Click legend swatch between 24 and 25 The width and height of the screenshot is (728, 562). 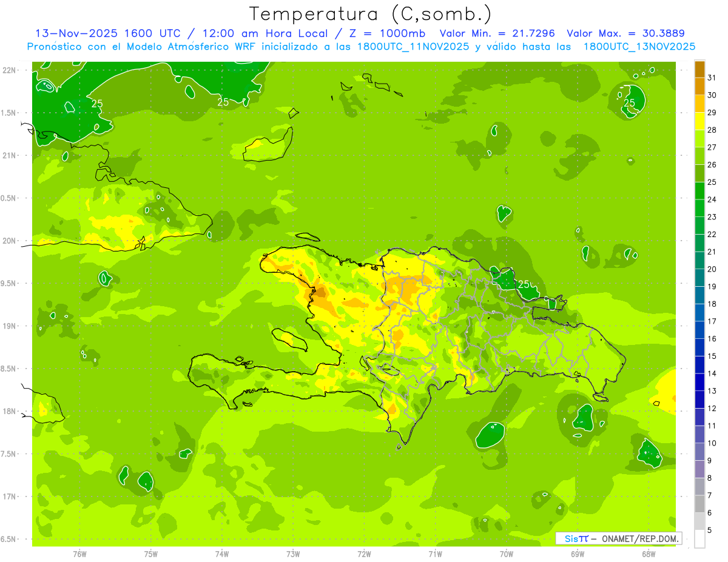(699, 190)
